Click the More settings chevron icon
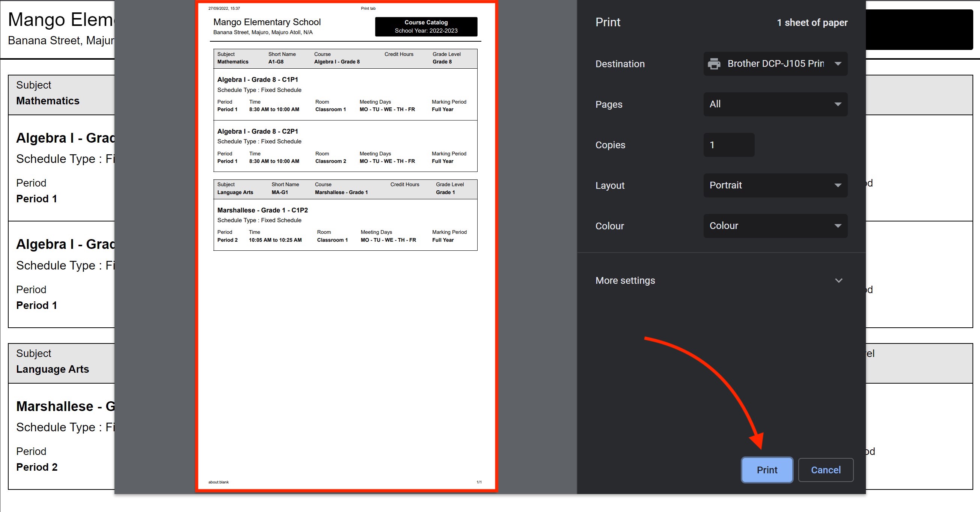The image size is (980, 512). [838, 280]
